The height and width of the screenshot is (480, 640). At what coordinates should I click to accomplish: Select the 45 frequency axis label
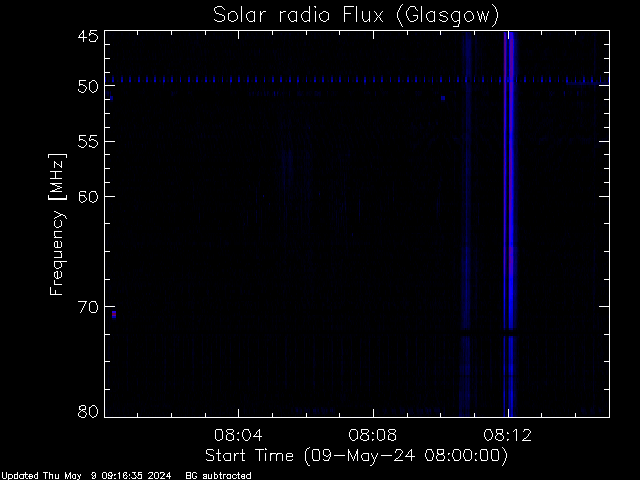[88, 36]
